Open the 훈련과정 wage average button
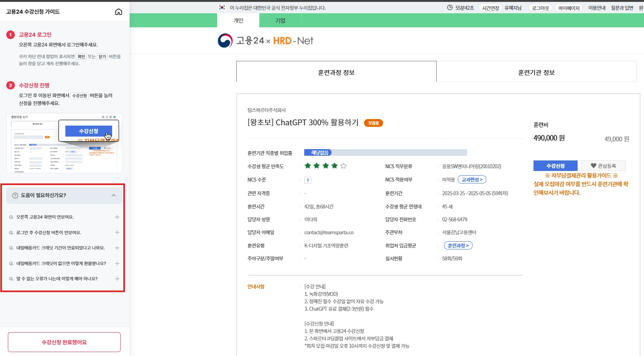The height and width of the screenshot is (356, 644). coord(458,246)
